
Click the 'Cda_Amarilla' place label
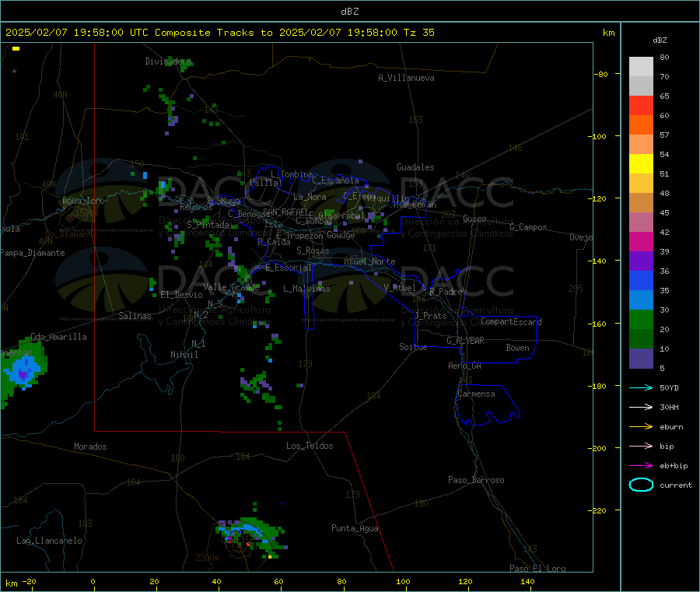[58, 337]
